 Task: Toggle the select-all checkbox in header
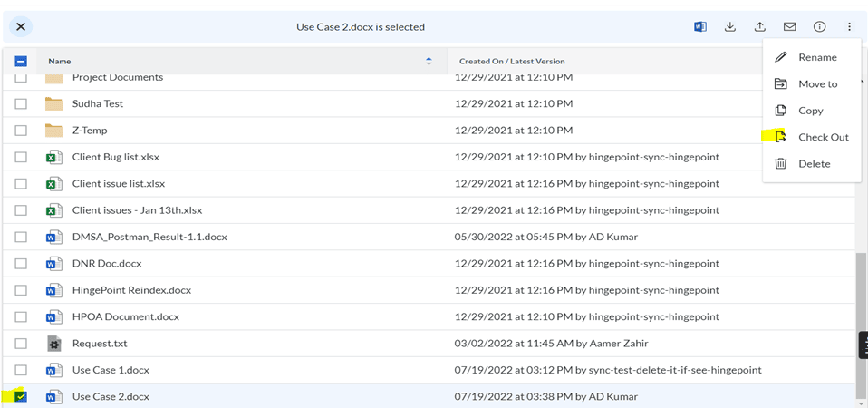[x=21, y=62]
